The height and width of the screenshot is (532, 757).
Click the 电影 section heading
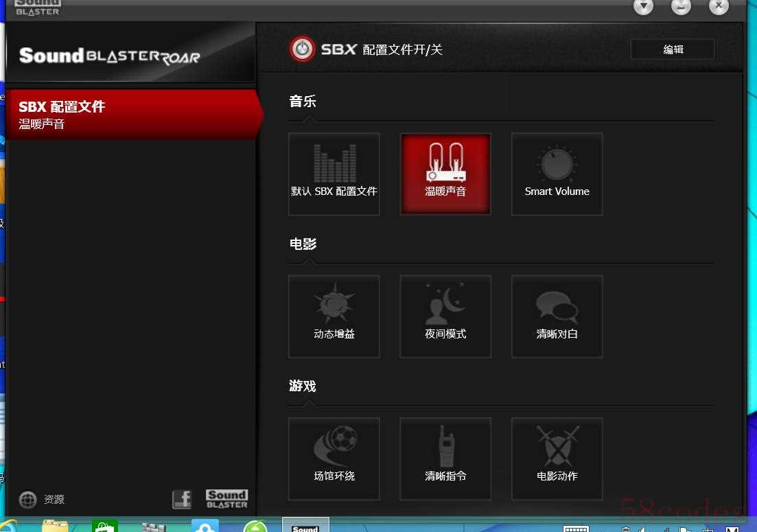[x=303, y=244]
